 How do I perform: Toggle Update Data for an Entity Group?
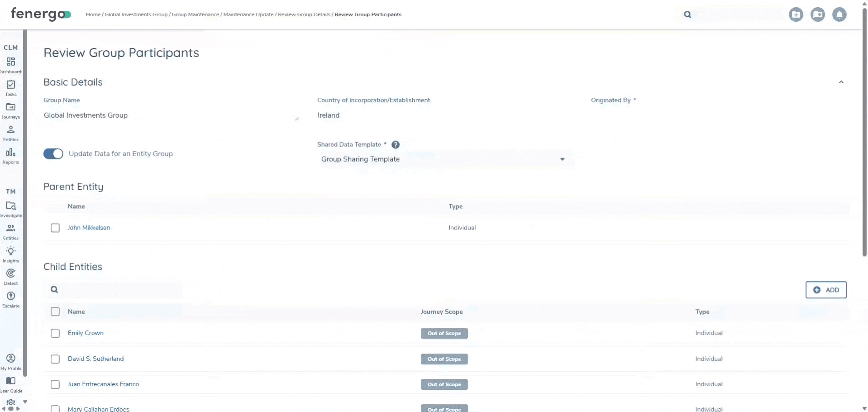(x=53, y=154)
